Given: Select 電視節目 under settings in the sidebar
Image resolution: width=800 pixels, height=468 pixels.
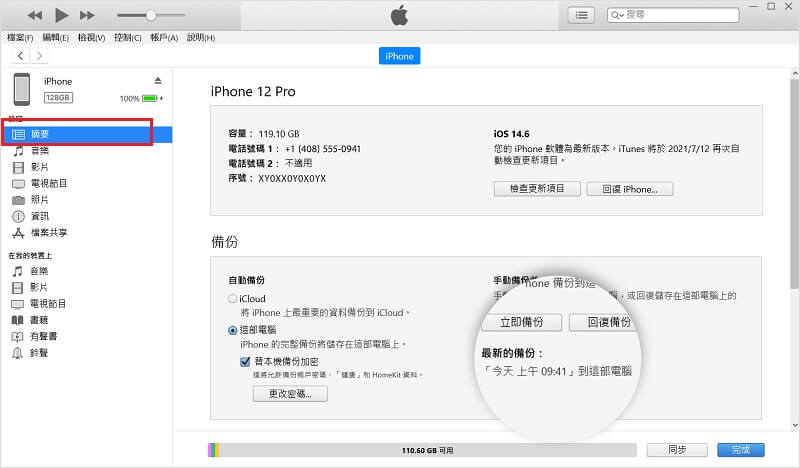Looking at the screenshot, I should 49,183.
